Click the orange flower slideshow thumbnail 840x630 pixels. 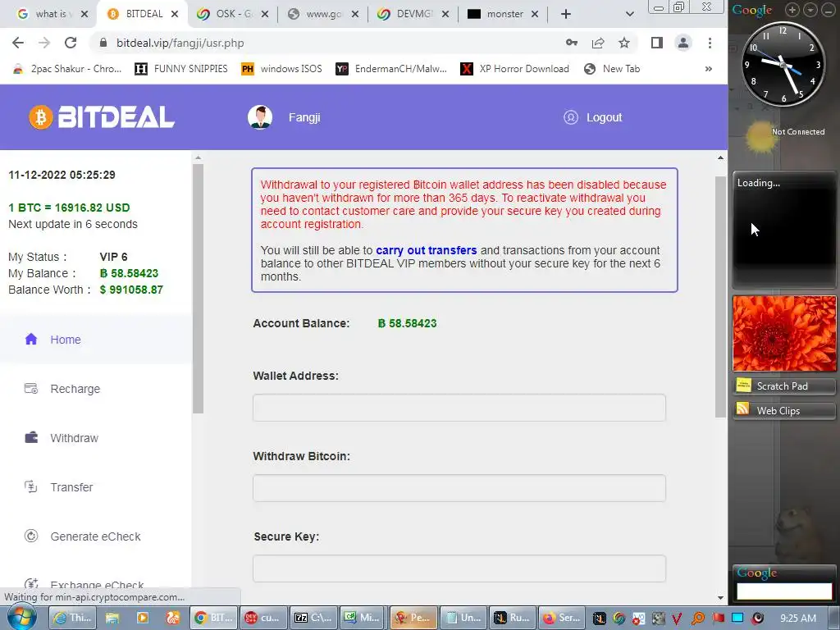click(784, 333)
